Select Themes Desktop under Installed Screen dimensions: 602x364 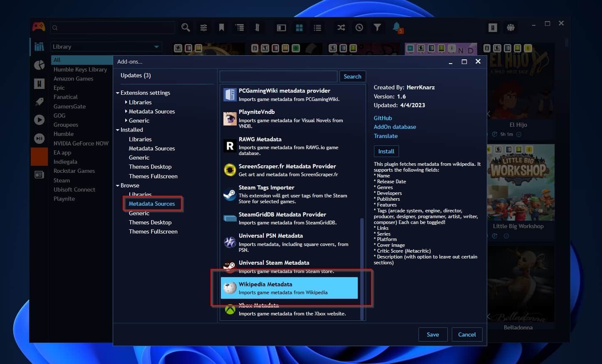pyautogui.click(x=150, y=167)
